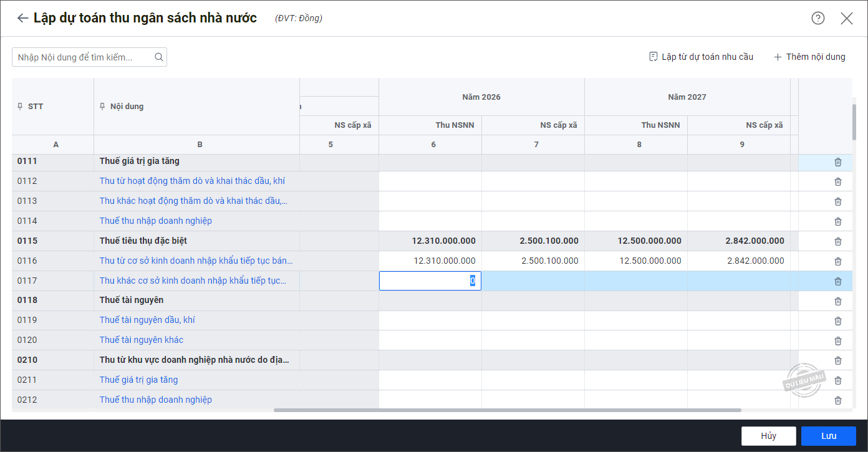Click pin icon beside Nội dung header
Image resolution: width=868 pixels, height=452 pixels.
102,107
